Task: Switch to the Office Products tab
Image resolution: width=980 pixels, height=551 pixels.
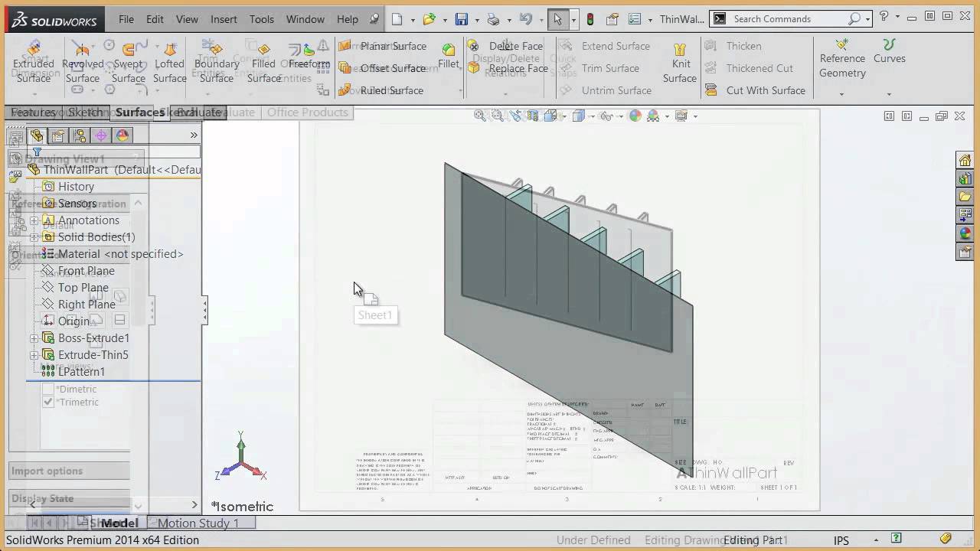Action: coord(307,112)
